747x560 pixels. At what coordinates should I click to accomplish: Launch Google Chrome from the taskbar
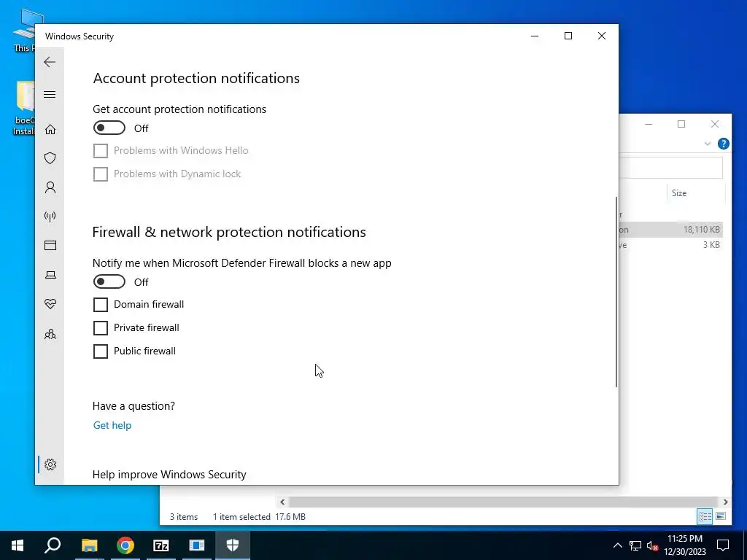(125, 545)
